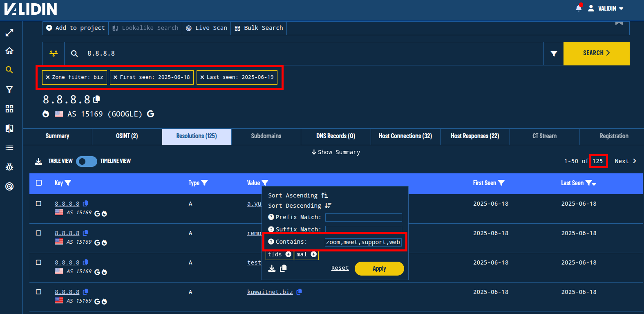Screen dimensions: 644x314
Task: Click the download icon in filter popup
Action: [x=272, y=268]
